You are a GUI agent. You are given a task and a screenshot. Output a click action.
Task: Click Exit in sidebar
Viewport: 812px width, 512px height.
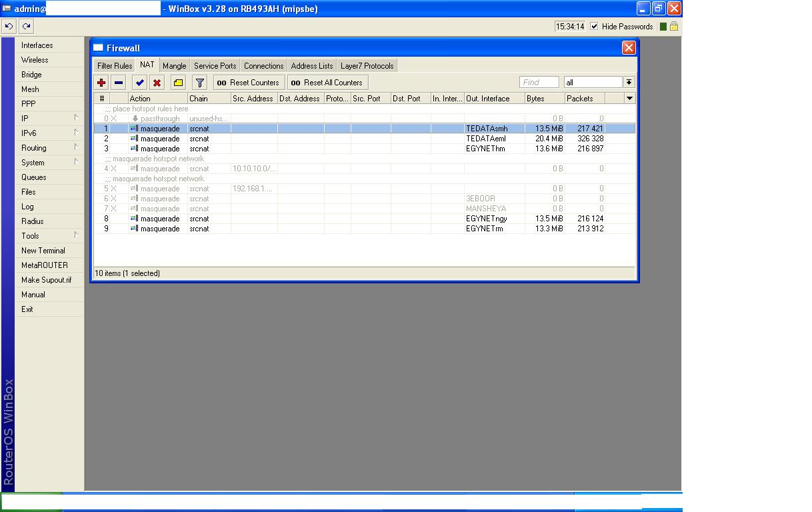pyautogui.click(x=49, y=309)
